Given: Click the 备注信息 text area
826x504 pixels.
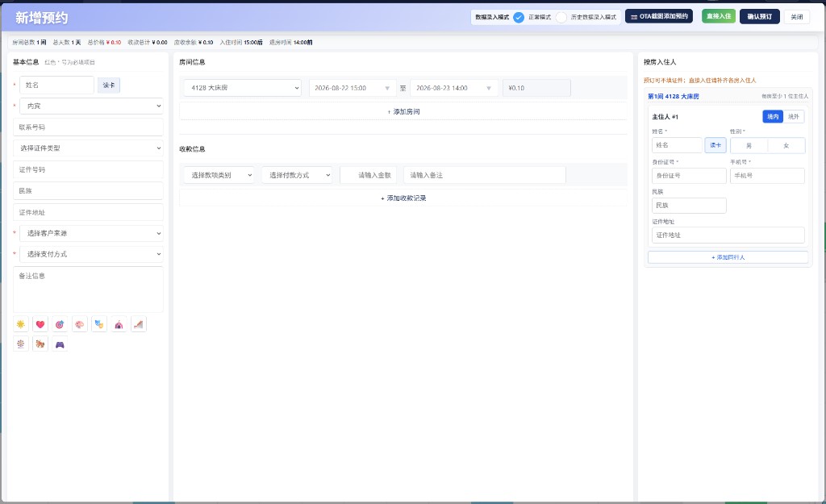Looking at the screenshot, I should (x=88, y=289).
